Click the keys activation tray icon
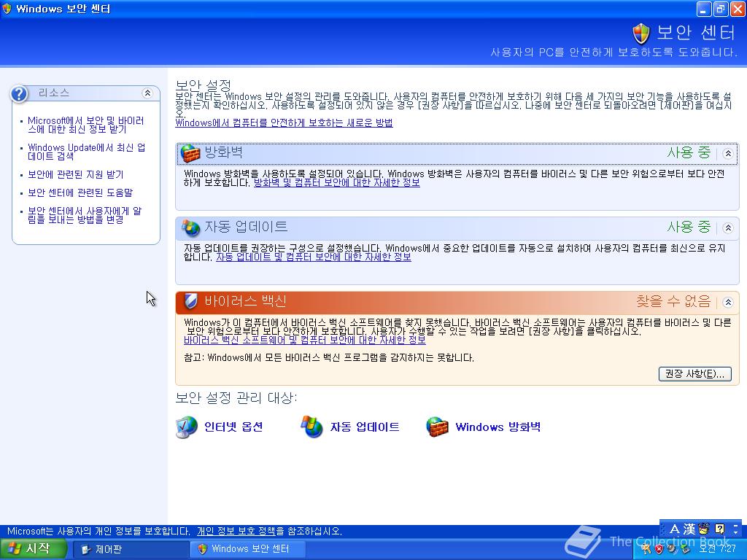Screen dimensions: 747x560 point(646,548)
